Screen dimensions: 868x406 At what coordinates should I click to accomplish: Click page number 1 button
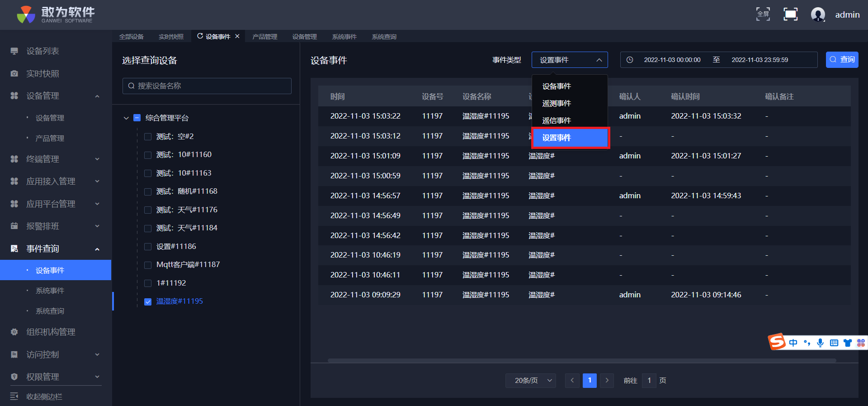pos(590,381)
